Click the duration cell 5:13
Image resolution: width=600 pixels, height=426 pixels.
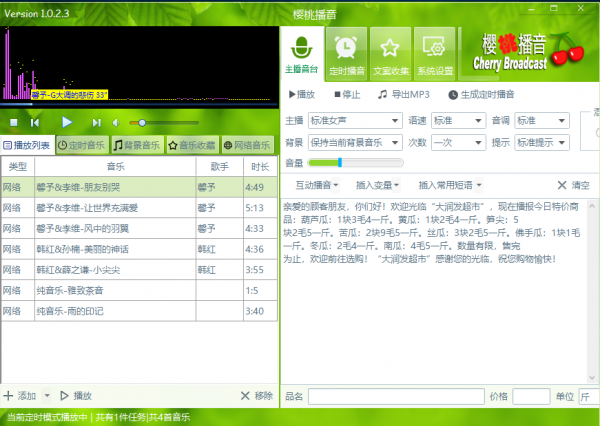pos(260,208)
